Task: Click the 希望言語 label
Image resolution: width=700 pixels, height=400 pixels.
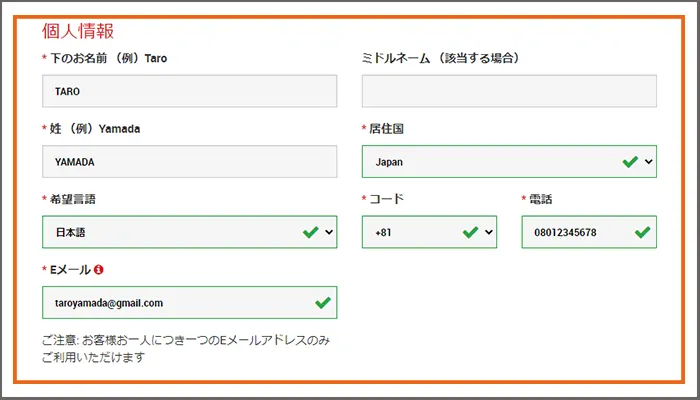Action: point(73,199)
